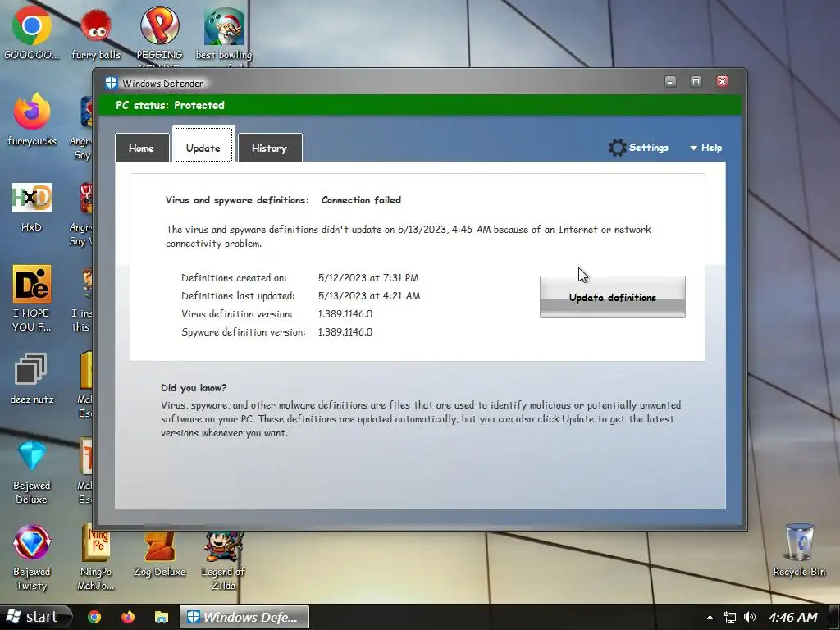The height and width of the screenshot is (630, 840).
Task: Close the Windows Defender window
Action: click(x=722, y=81)
